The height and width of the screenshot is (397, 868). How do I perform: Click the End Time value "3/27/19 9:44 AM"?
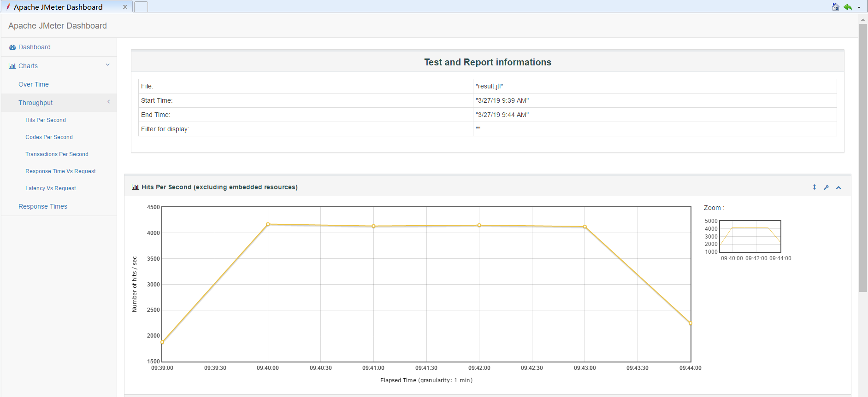(502, 115)
